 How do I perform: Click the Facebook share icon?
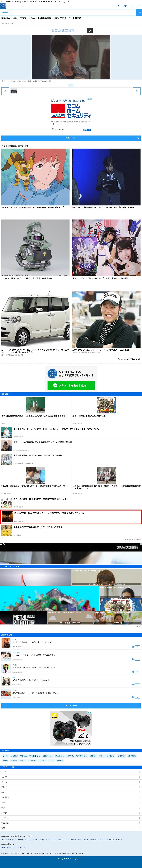(x=118, y=6)
